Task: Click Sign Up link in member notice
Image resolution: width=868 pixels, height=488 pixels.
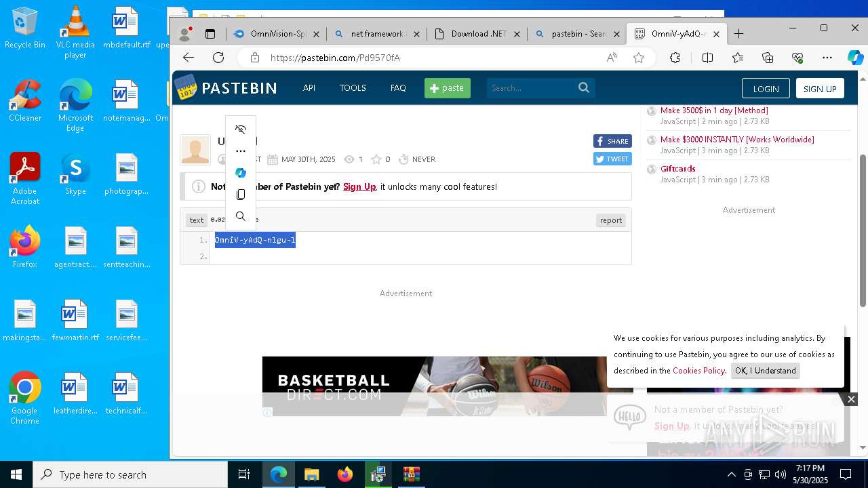Action: pyautogui.click(x=359, y=186)
